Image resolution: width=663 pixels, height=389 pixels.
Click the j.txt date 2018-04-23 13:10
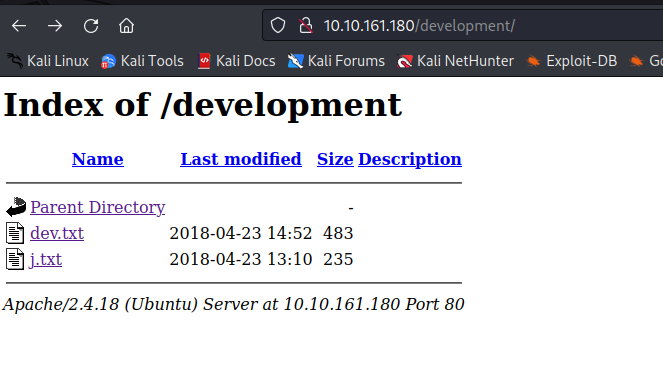pyautogui.click(x=241, y=259)
